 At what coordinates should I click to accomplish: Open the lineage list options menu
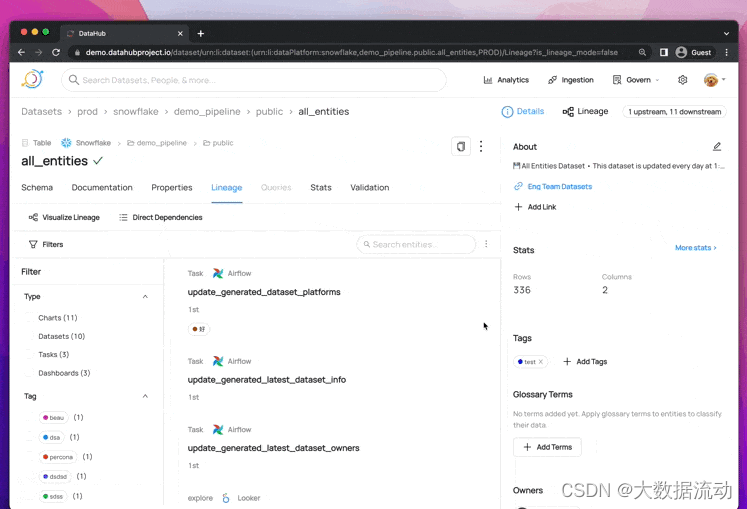point(486,244)
